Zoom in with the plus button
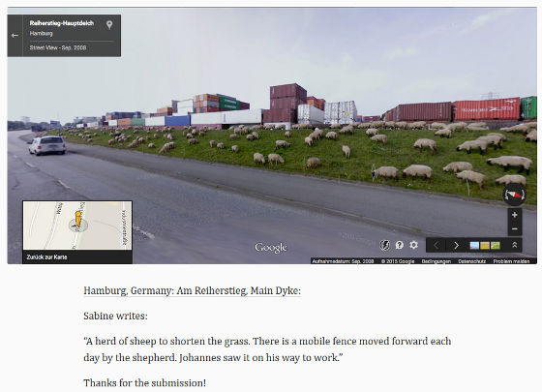This screenshot has width=542, height=392. pyautogui.click(x=514, y=215)
